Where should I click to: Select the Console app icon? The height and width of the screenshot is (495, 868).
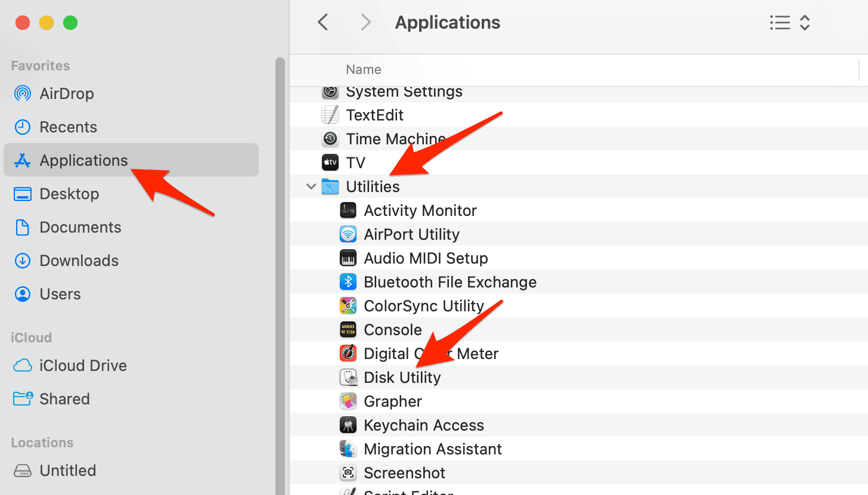click(348, 330)
